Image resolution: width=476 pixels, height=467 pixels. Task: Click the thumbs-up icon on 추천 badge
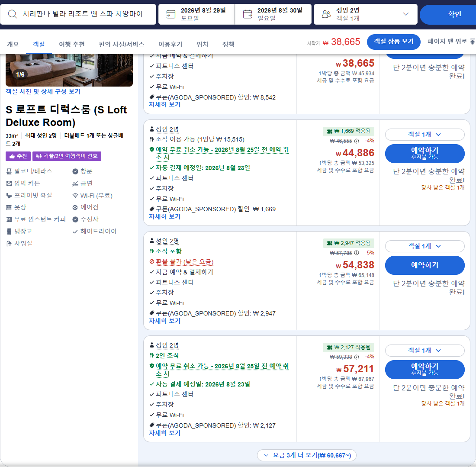[x=12, y=156]
